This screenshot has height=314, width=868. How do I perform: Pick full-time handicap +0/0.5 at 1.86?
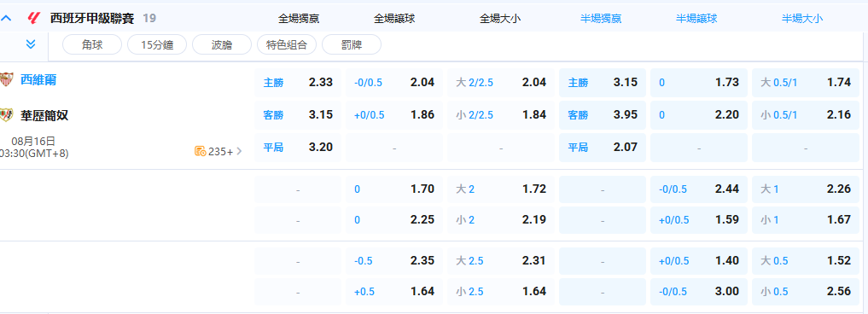pos(394,115)
